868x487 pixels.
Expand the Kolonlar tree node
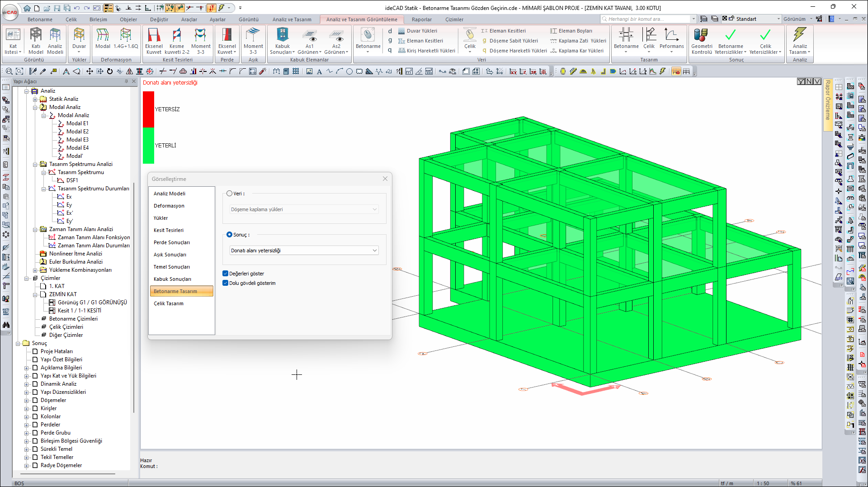pos(27,416)
